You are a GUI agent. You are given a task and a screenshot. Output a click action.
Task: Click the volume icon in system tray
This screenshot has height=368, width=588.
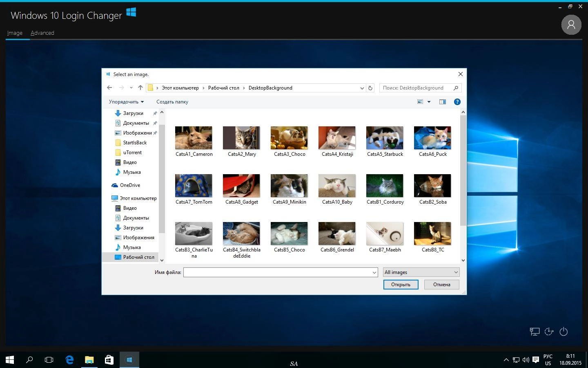point(526,360)
